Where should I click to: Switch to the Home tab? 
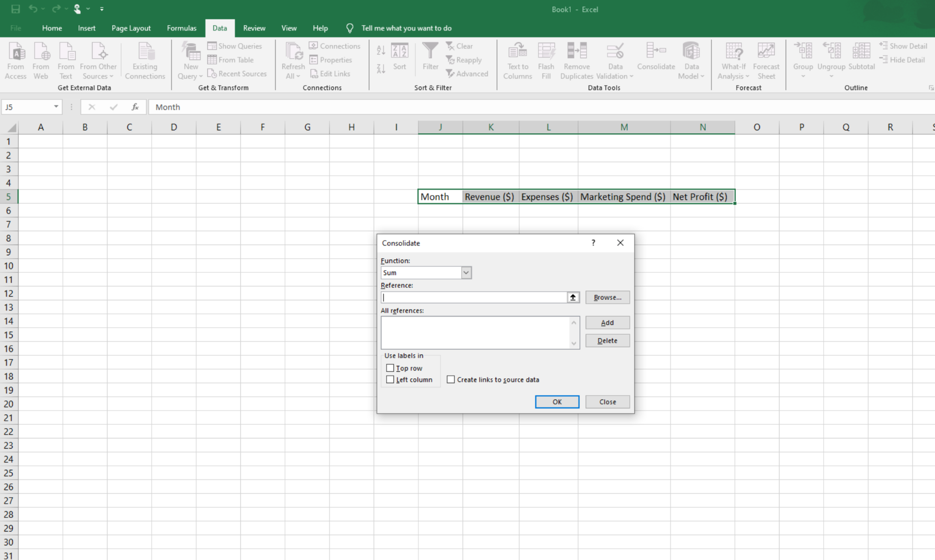click(x=52, y=28)
